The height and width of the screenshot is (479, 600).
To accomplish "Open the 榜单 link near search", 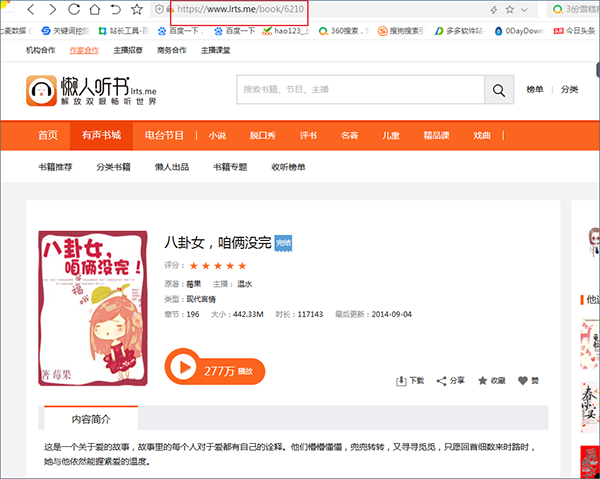I will pos(535,90).
